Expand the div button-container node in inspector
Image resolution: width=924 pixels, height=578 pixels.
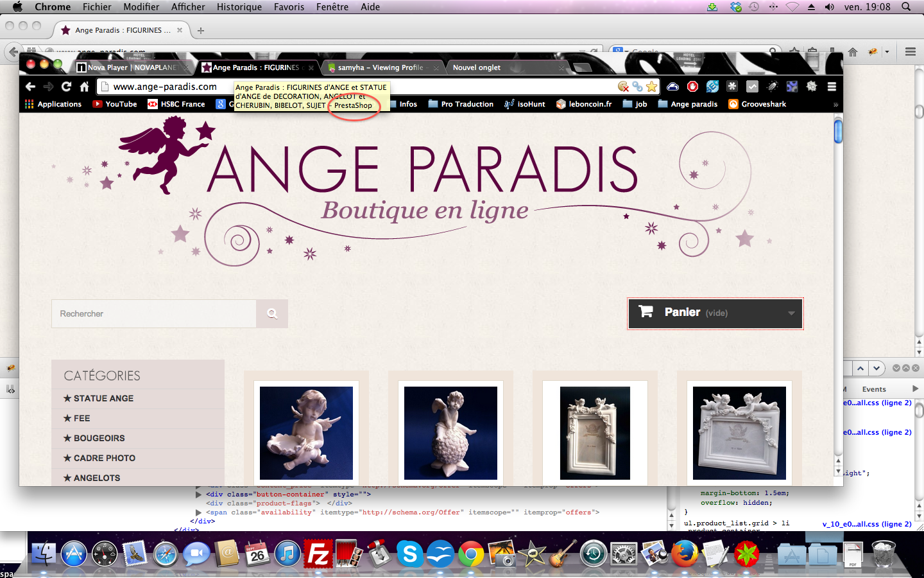point(199,495)
